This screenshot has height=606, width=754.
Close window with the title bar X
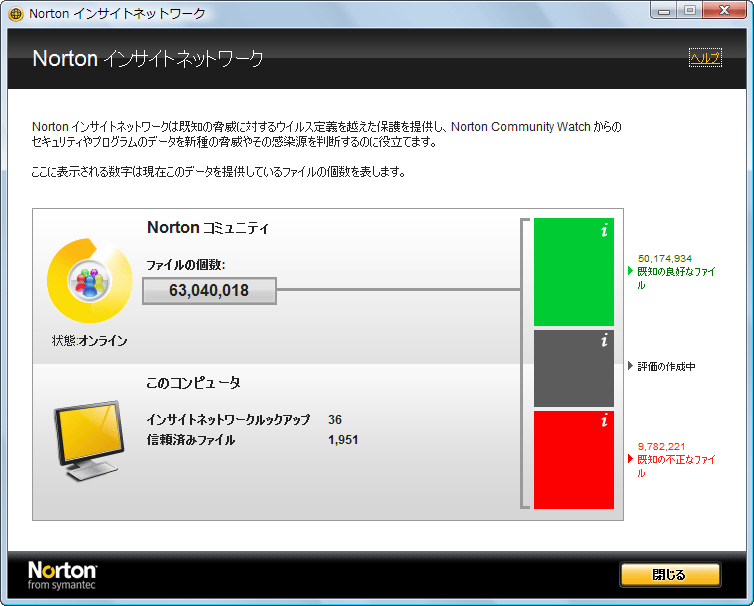(725, 11)
